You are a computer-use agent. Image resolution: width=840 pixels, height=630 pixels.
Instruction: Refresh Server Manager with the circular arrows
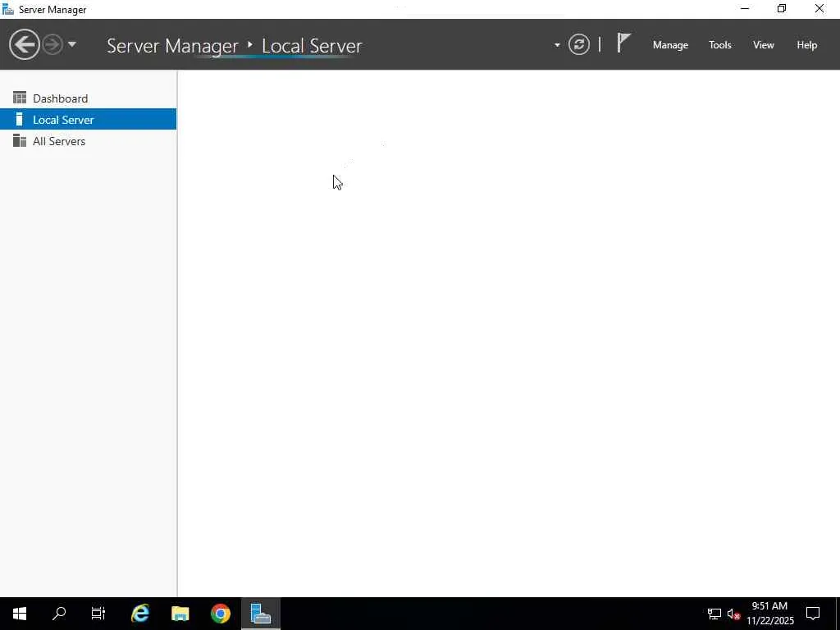[x=579, y=44]
